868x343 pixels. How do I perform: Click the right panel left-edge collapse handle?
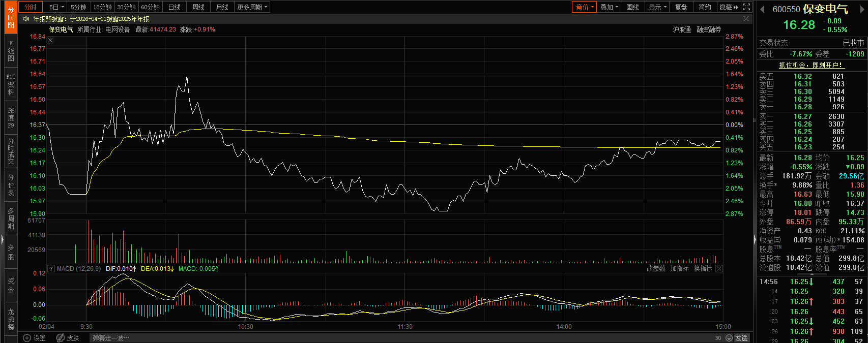click(x=755, y=240)
